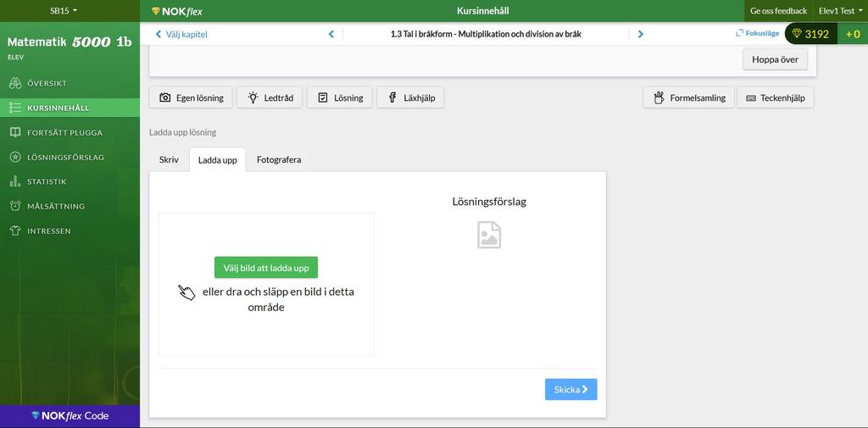This screenshot has width=868, height=428.
Task: Click the Formelsamling cup icon
Action: point(659,97)
